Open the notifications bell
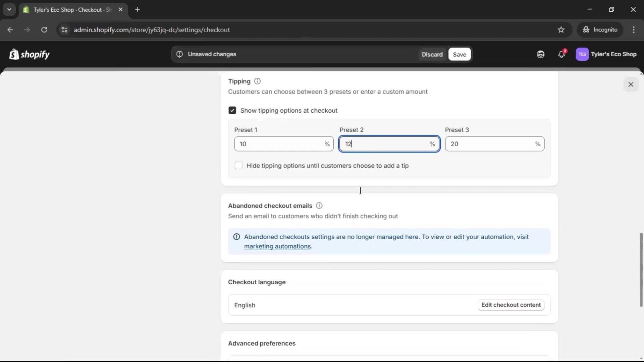This screenshot has width=644, height=362. [x=562, y=54]
